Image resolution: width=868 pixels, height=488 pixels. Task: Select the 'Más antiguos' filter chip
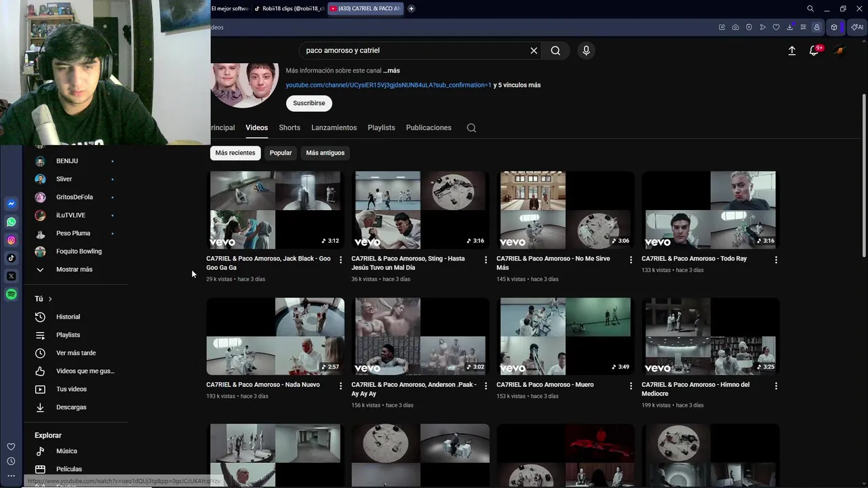click(x=325, y=153)
